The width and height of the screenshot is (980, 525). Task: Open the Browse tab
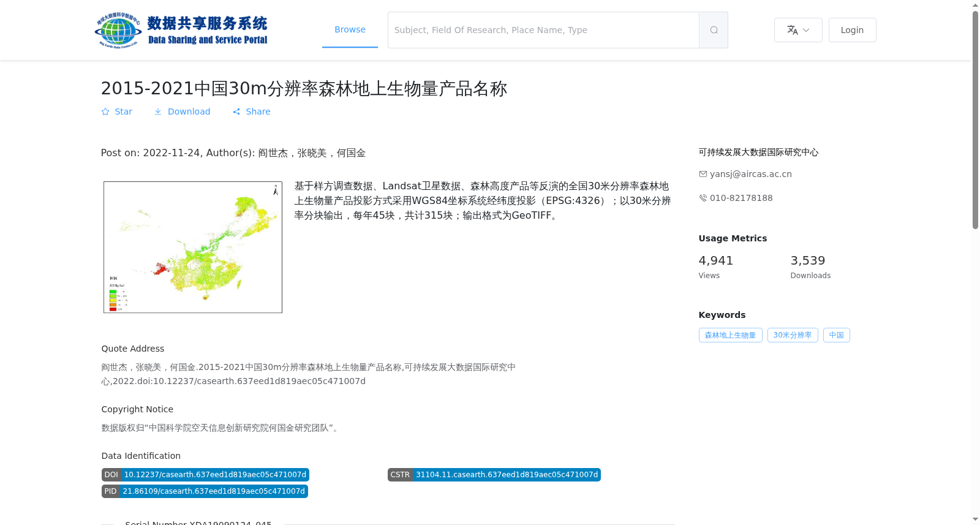350,29
